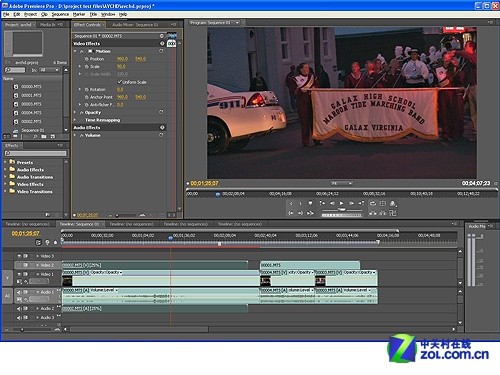The image size is (500, 375).
Task: Click the 00000.MTS clip in Project panel
Action: point(31,86)
